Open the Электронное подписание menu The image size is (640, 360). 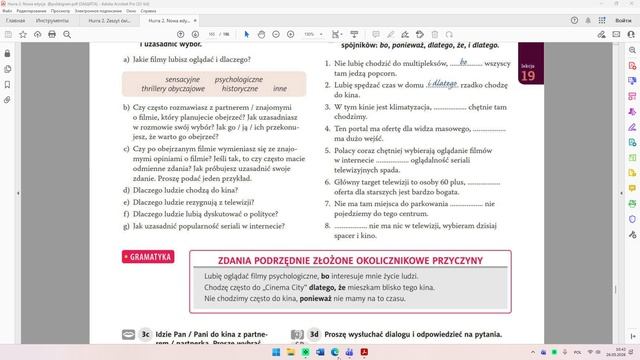tap(98, 11)
